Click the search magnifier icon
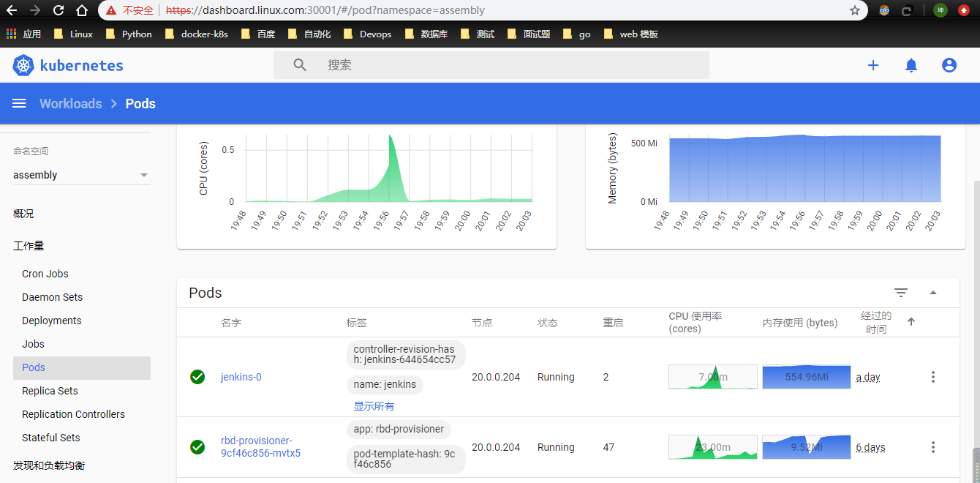Screen dimensions: 980x483 click(300, 65)
